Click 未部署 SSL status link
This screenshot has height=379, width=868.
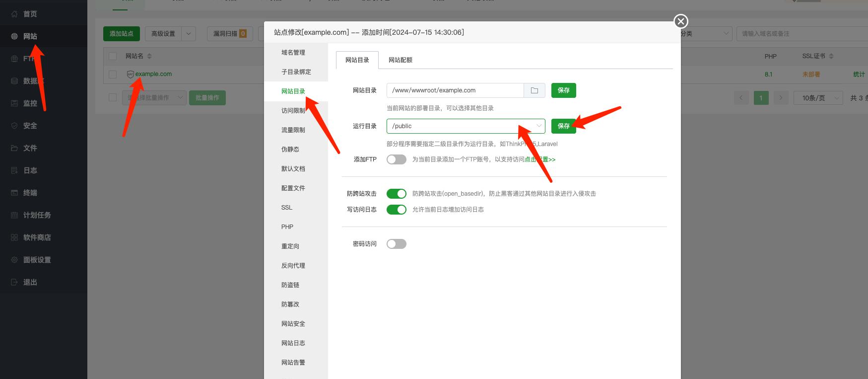811,75
